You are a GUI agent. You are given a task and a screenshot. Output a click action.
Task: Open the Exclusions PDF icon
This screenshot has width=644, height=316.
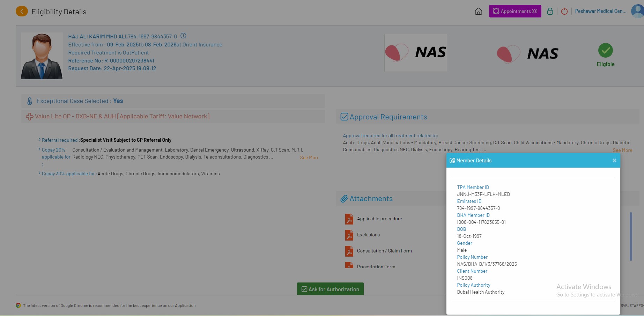click(x=349, y=235)
